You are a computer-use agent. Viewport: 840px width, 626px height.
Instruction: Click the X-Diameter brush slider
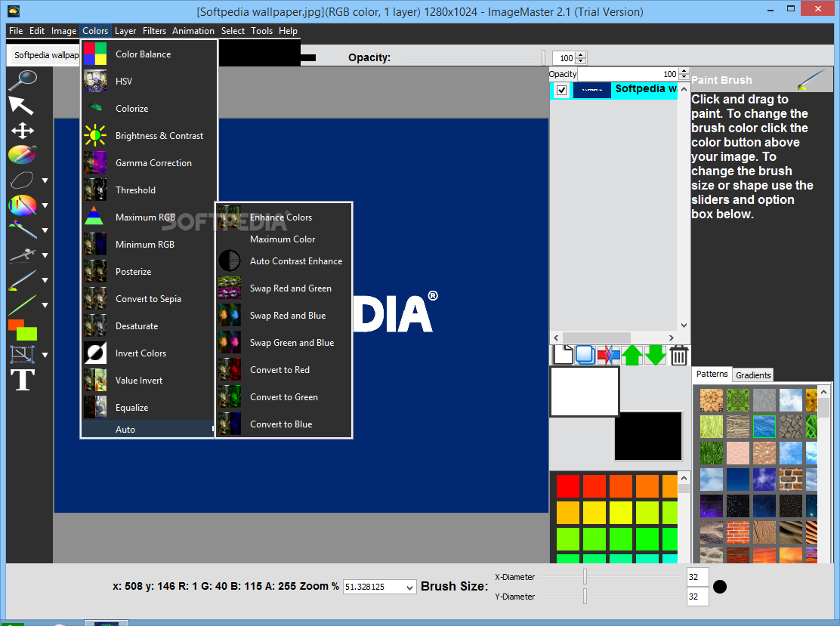[x=585, y=577]
